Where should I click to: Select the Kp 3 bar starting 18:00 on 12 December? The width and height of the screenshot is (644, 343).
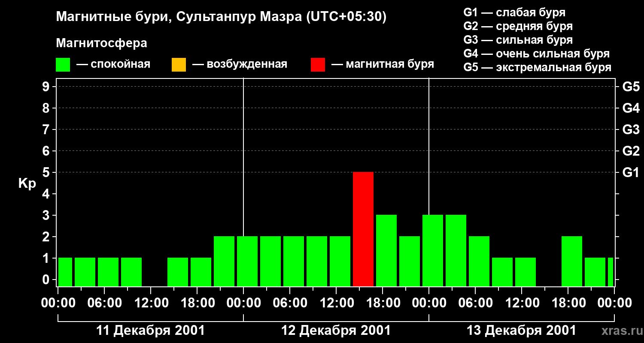(386, 251)
